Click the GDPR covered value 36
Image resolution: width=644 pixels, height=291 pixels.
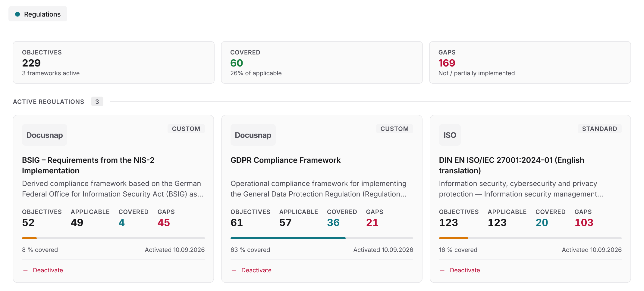[333, 222]
